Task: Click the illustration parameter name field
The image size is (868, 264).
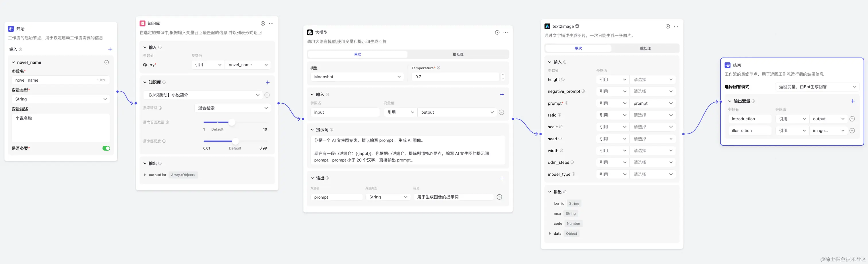Action: click(750, 131)
